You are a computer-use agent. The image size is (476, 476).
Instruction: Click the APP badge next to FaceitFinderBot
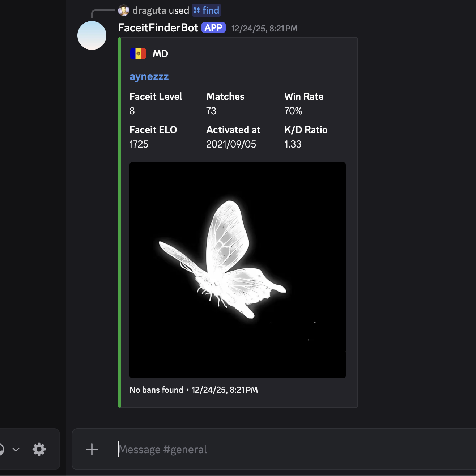(x=213, y=28)
